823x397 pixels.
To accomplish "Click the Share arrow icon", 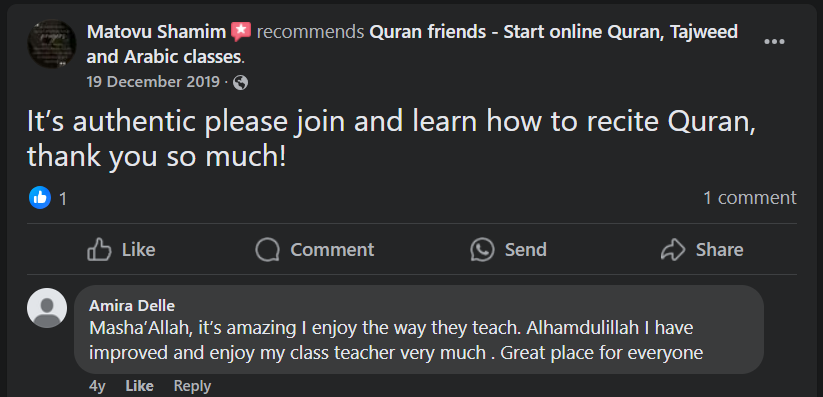I will pos(673,250).
